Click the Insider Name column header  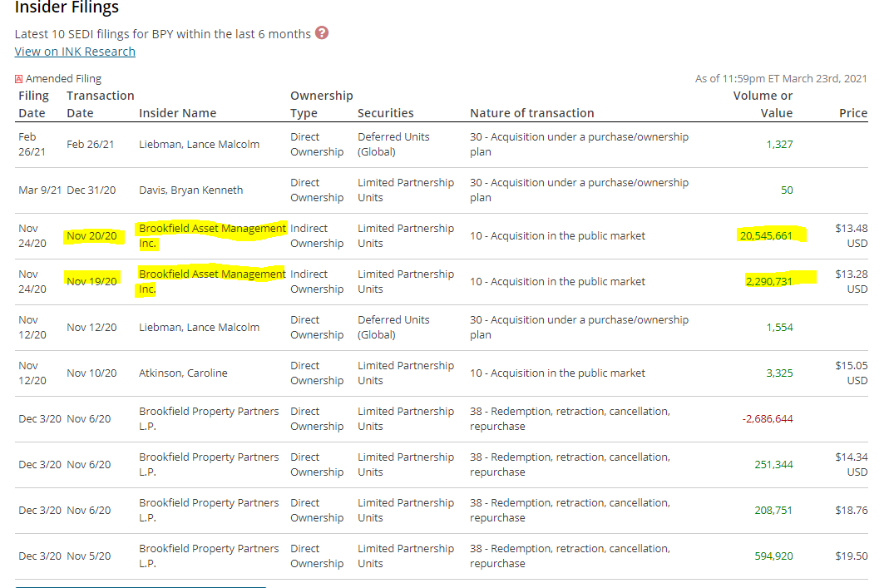177,113
